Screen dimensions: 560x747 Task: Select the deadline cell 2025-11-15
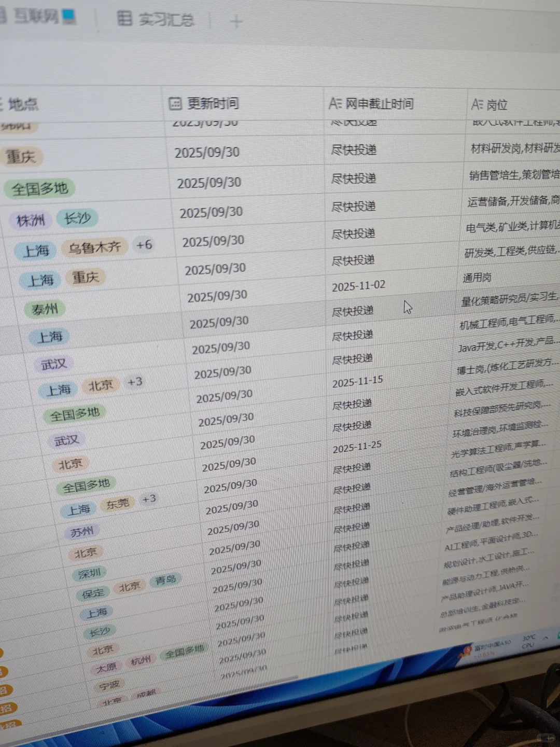click(x=357, y=382)
